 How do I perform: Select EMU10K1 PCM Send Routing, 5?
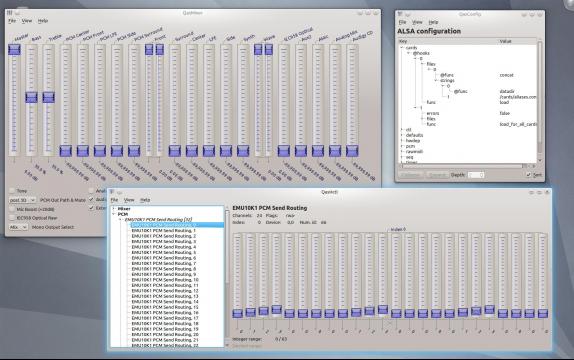point(164,252)
